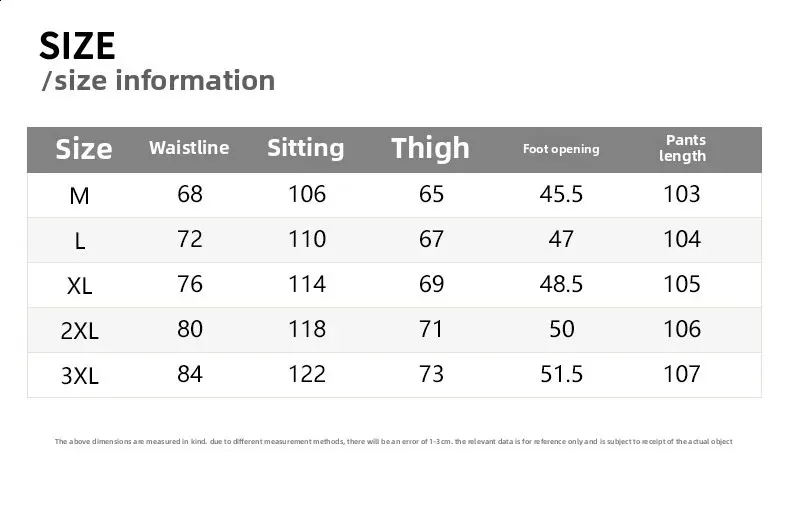Image resolution: width=790 pixels, height=513 pixels.
Task: Click the /size information subtitle
Action: [159, 81]
